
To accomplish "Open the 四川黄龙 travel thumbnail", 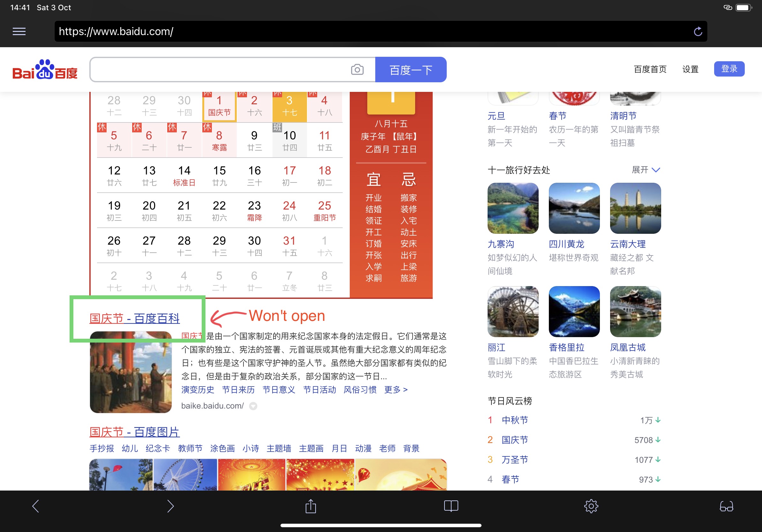I will coord(574,208).
